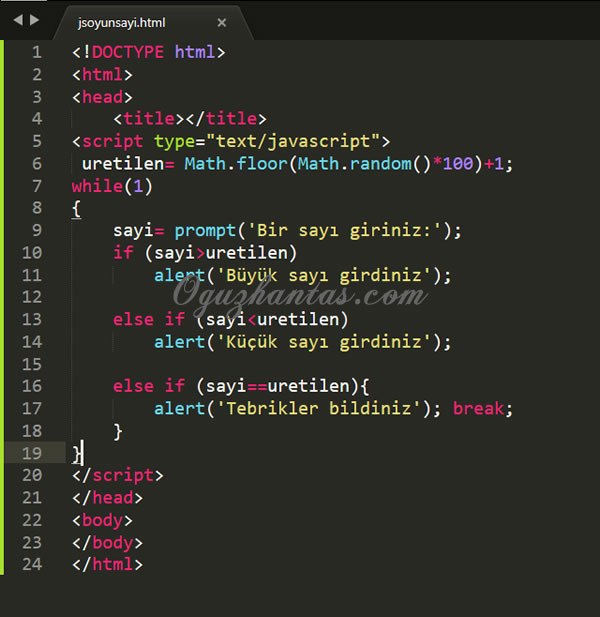600x617 pixels.
Task: Click the previous tab left arrow
Action: pyautogui.click(x=18, y=20)
